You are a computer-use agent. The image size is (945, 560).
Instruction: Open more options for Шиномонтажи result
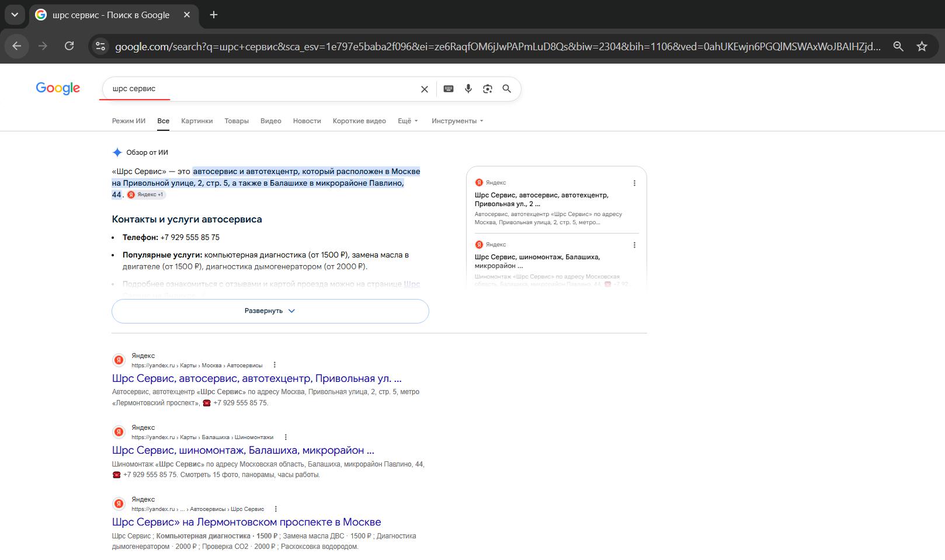click(286, 437)
